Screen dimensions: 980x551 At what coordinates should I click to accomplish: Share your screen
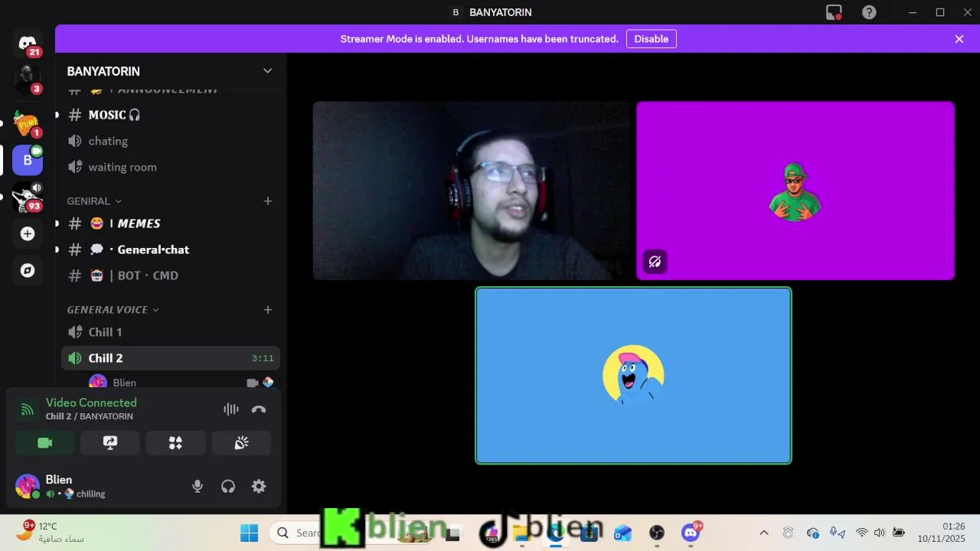[x=110, y=443]
